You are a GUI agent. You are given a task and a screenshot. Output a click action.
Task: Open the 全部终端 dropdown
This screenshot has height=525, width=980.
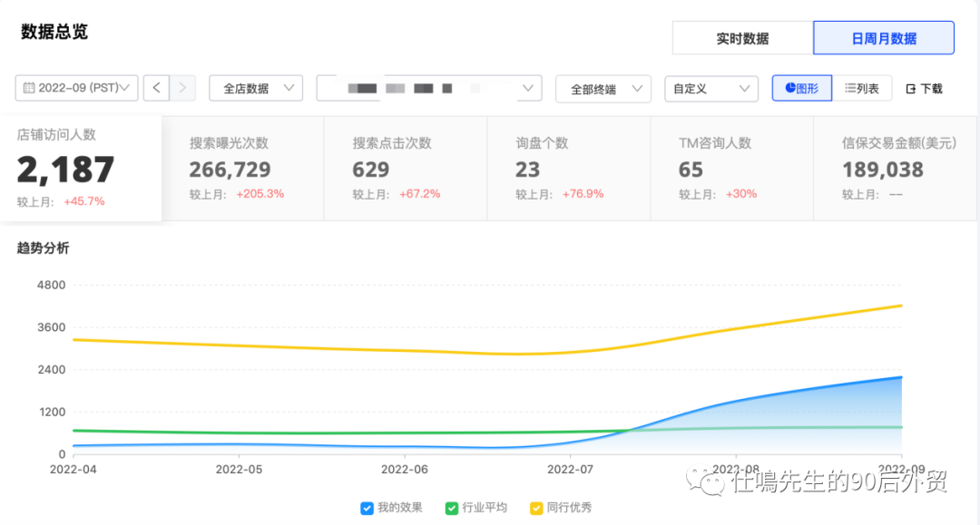[x=603, y=88]
